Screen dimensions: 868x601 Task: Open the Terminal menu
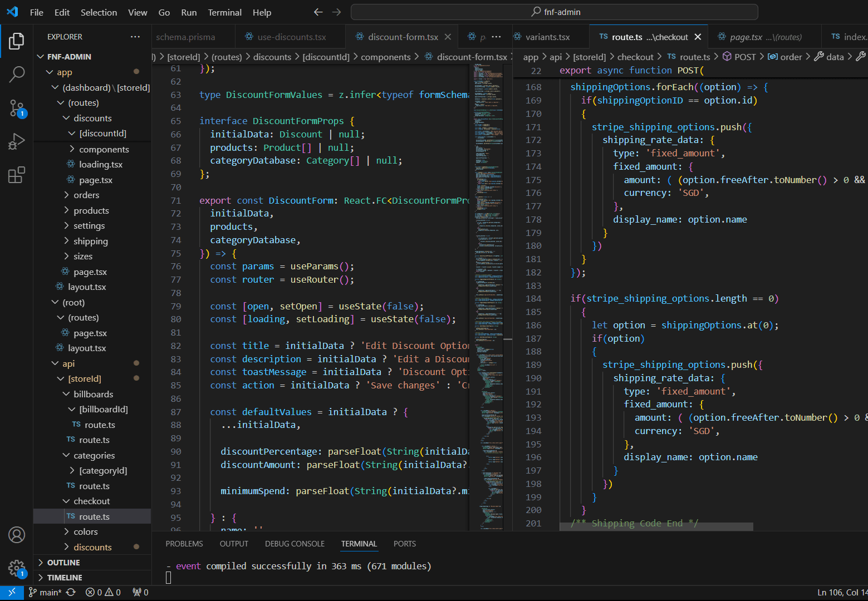tap(224, 12)
